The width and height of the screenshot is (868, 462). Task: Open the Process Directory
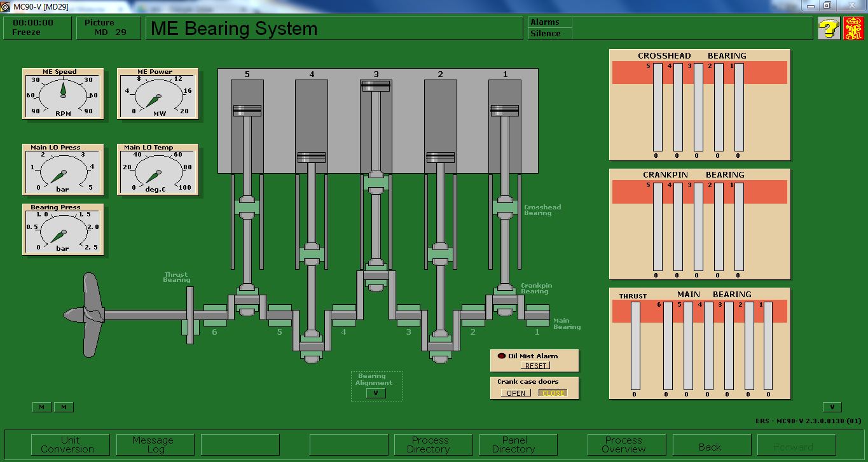(x=433, y=444)
